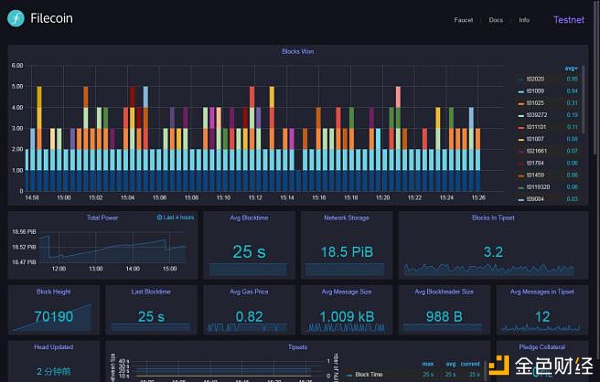Screen dimensions: 600x382
Task: Click the Filecoin logo icon
Action: coord(16,18)
